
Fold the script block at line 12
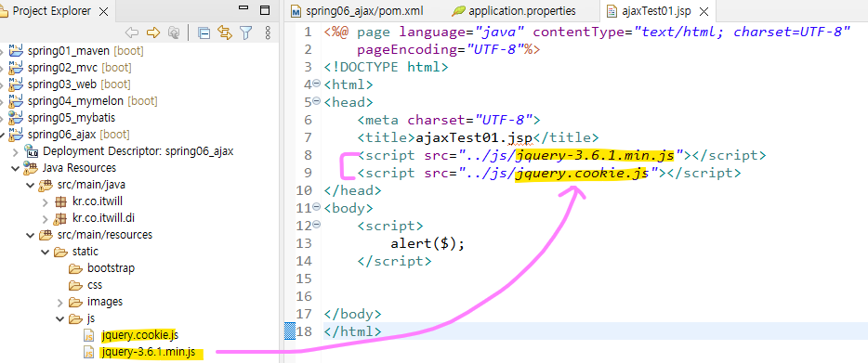[x=317, y=225]
